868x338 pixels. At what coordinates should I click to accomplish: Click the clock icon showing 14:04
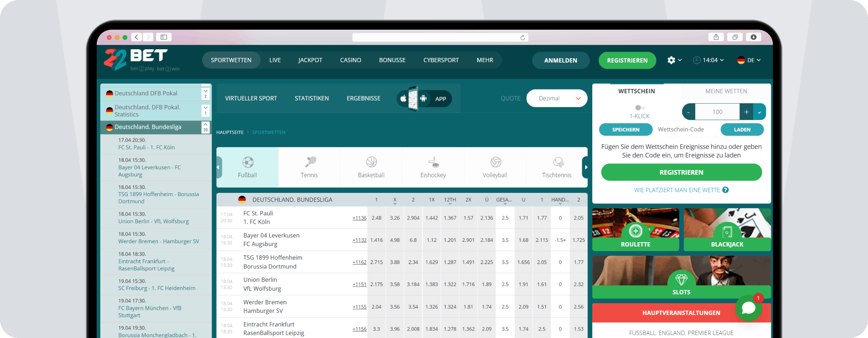point(696,60)
